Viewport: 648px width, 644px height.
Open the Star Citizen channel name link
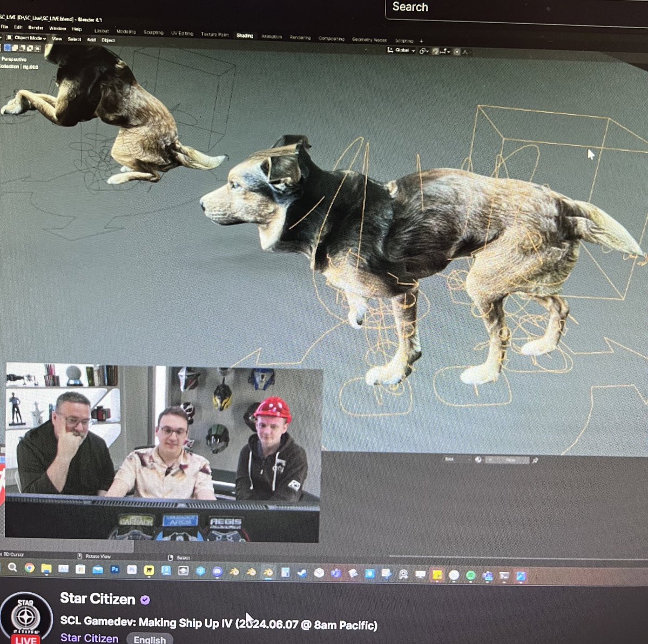(98, 599)
